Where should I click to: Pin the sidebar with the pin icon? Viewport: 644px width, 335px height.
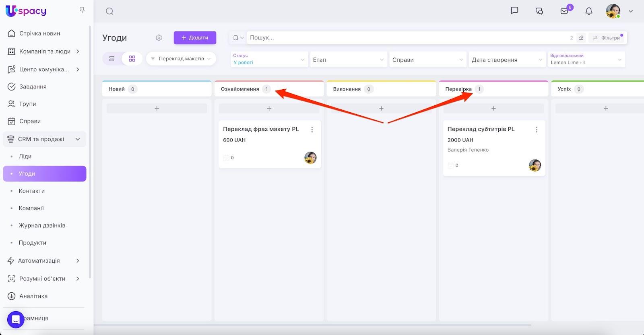(x=82, y=10)
